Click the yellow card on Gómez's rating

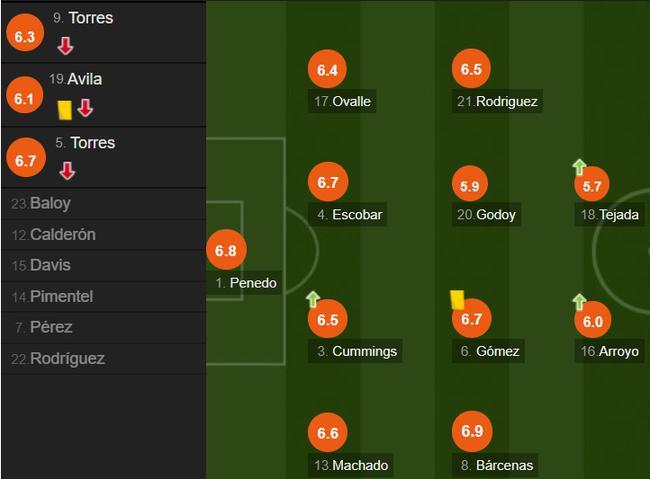pyautogui.click(x=457, y=299)
